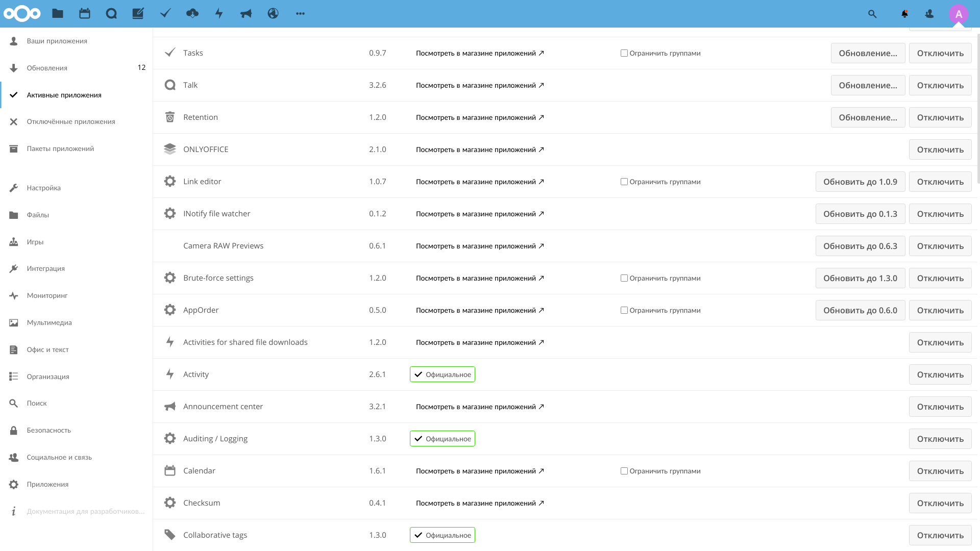Screen dimensions: 980x551
Task: Open the Contacts menu icon
Action: coord(929,14)
